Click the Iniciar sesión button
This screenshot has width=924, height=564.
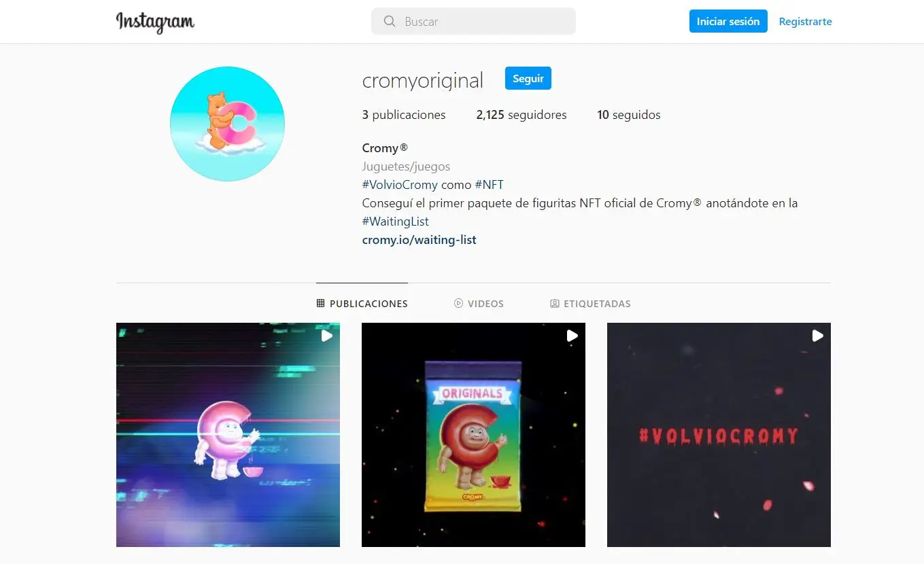[x=728, y=22]
